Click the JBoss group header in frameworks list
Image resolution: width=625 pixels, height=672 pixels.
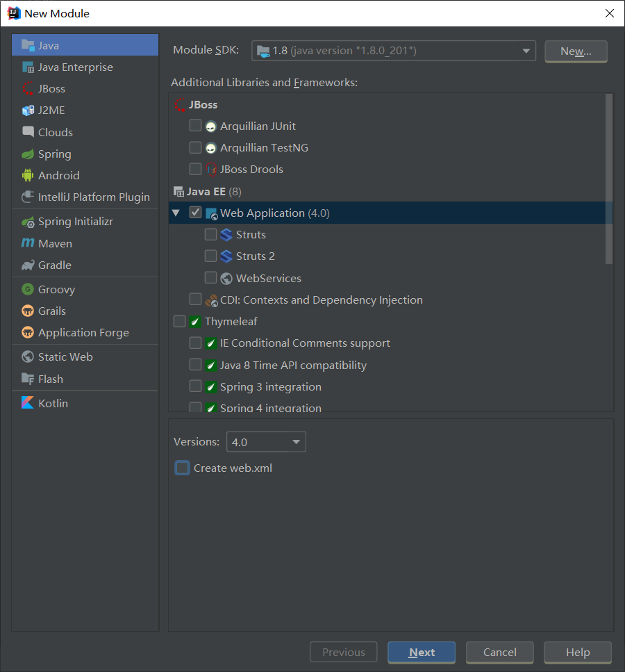[203, 104]
